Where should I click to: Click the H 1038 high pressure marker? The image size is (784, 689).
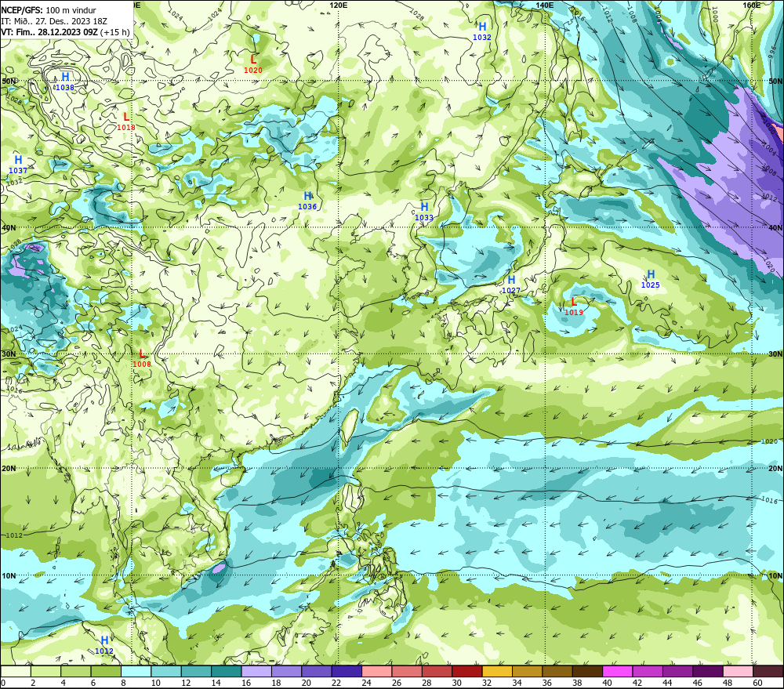pyautogui.click(x=65, y=82)
